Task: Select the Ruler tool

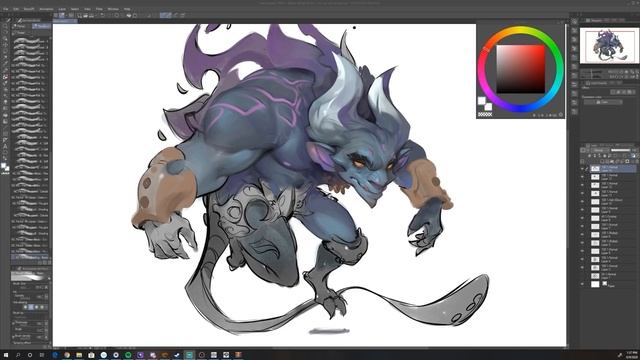Action: tap(5, 140)
